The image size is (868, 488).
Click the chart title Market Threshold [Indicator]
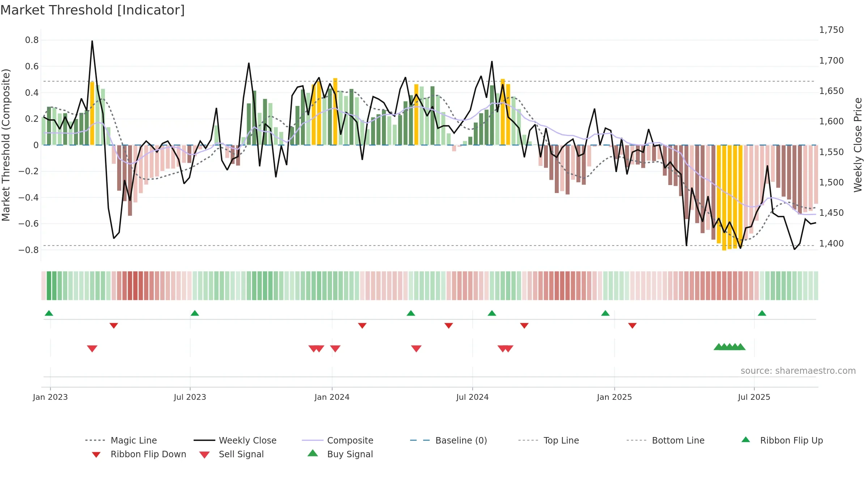point(93,10)
